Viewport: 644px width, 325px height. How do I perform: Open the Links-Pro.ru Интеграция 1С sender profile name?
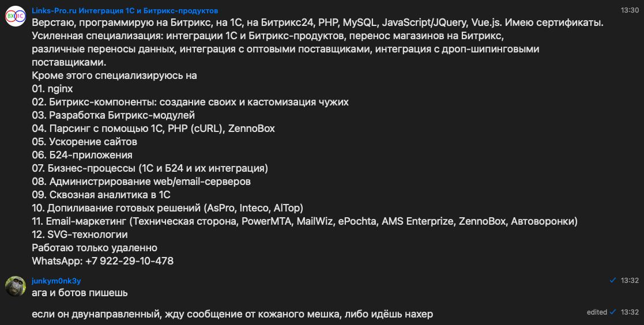[x=125, y=11]
